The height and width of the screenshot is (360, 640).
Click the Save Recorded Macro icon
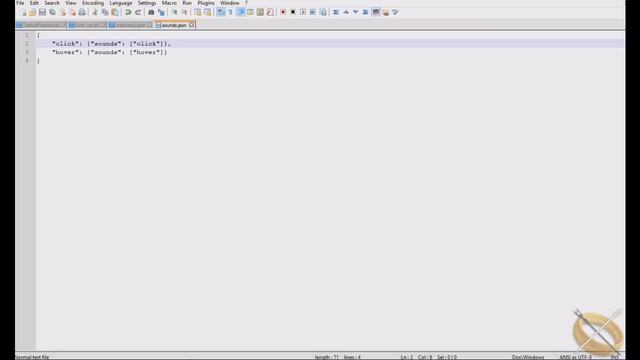323,12
